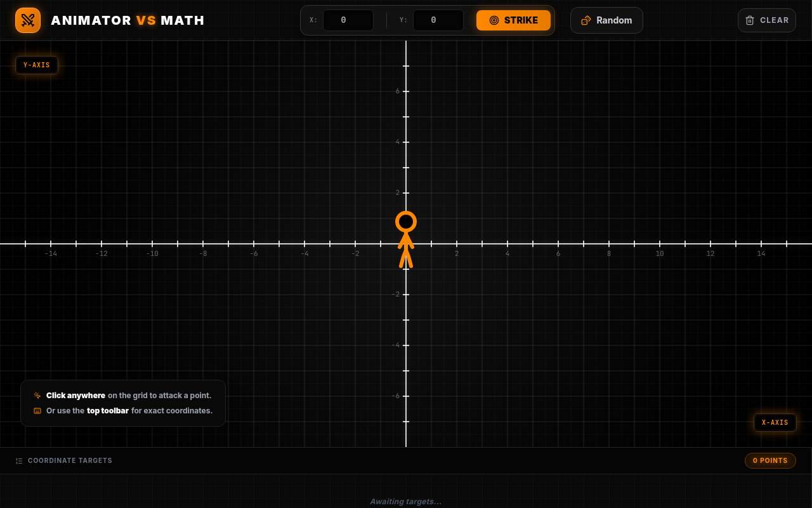Screen dimensions: 812x508
Task: Click the y-axis label 2
Action: [398, 193]
